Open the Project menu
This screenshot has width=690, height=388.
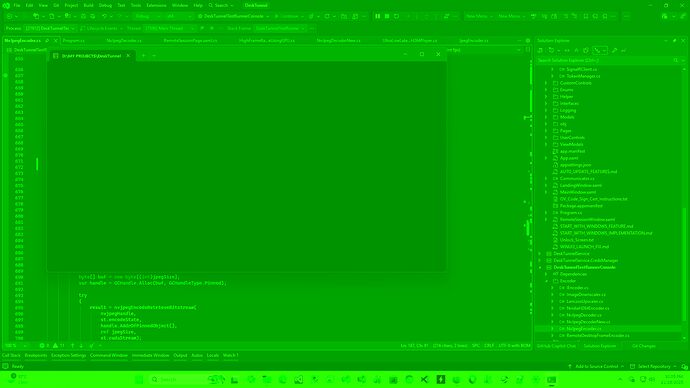point(71,5)
